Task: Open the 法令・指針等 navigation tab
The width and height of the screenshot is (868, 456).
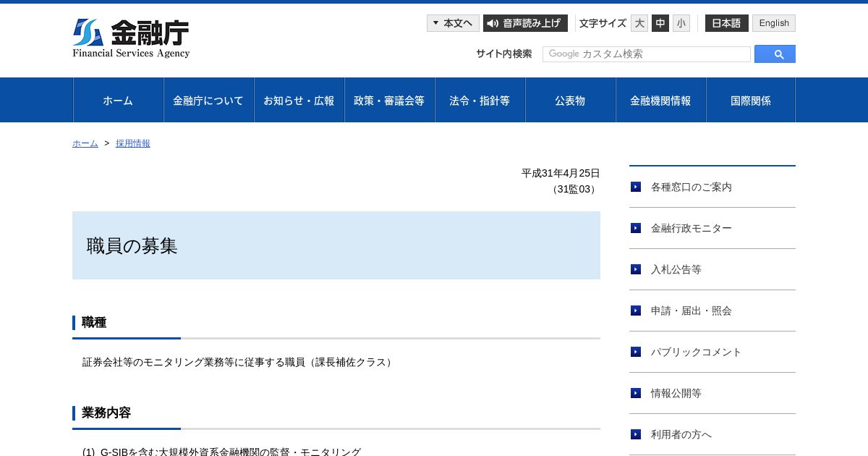Action: [x=480, y=101]
